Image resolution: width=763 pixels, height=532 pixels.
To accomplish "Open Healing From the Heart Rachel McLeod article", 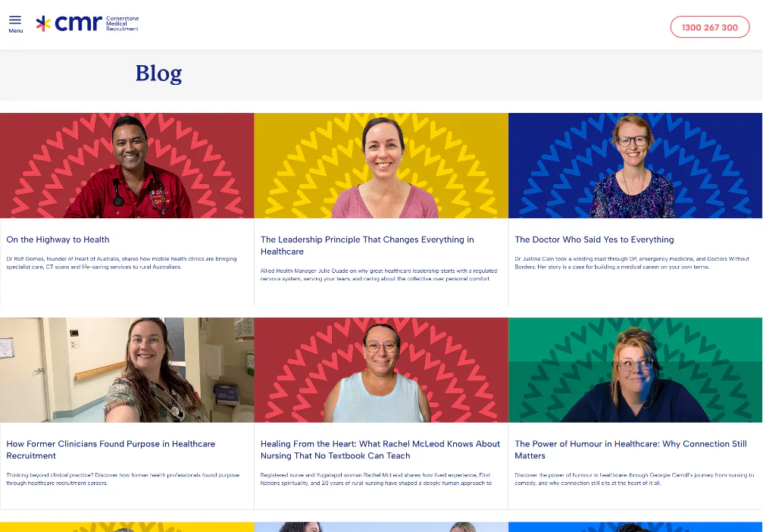I will [x=380, y=449].
